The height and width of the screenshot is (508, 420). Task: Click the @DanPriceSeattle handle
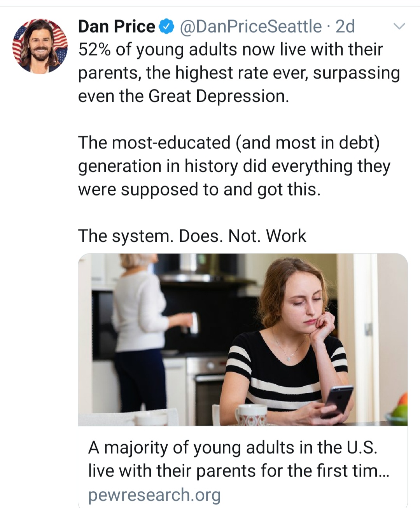(x=250, y=27)
